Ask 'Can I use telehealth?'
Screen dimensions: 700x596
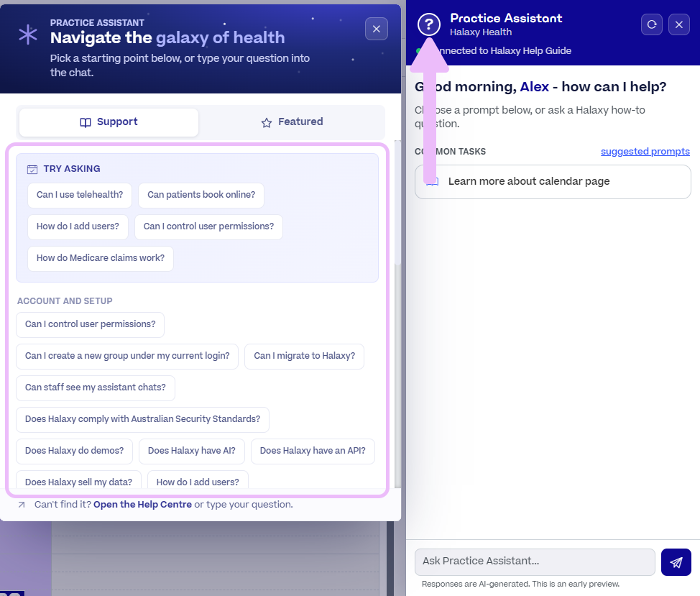[x=80, y=195]
